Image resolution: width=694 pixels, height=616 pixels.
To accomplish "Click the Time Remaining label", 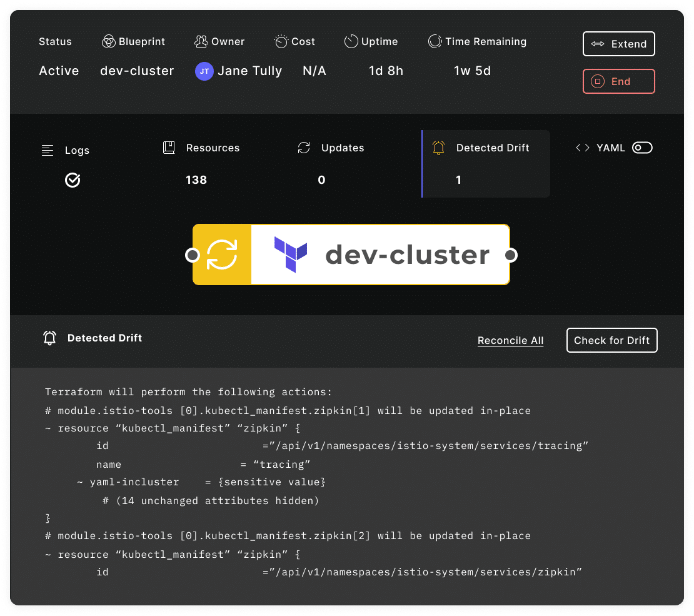I will point(486,41).
